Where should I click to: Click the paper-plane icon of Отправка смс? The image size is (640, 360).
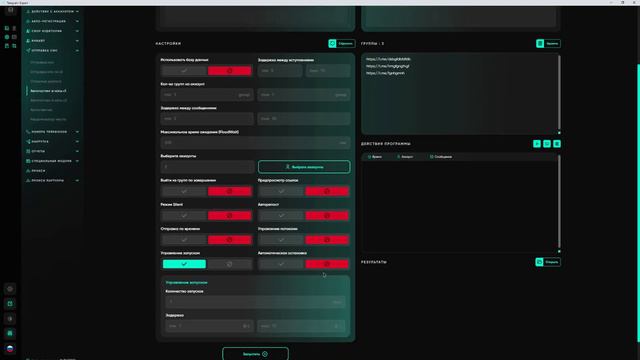(x=28, y=50)
